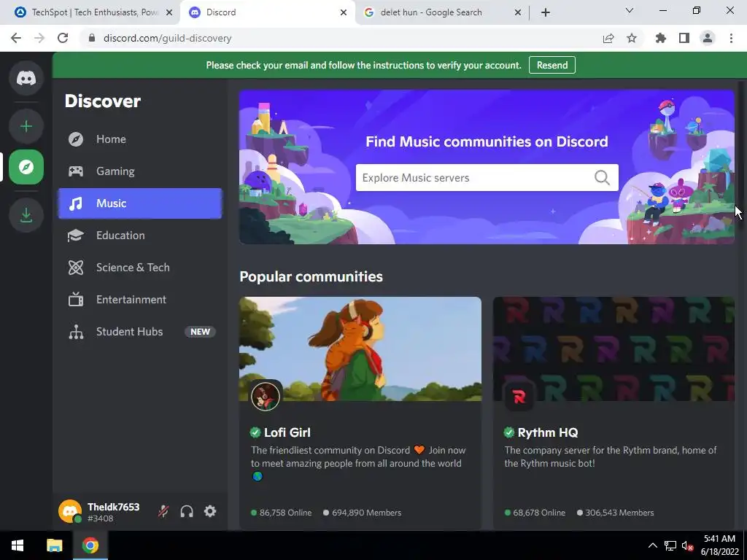This screenshot has width=747, height=560.
Task: Reload the Discord page
Action: click(63, 38)
